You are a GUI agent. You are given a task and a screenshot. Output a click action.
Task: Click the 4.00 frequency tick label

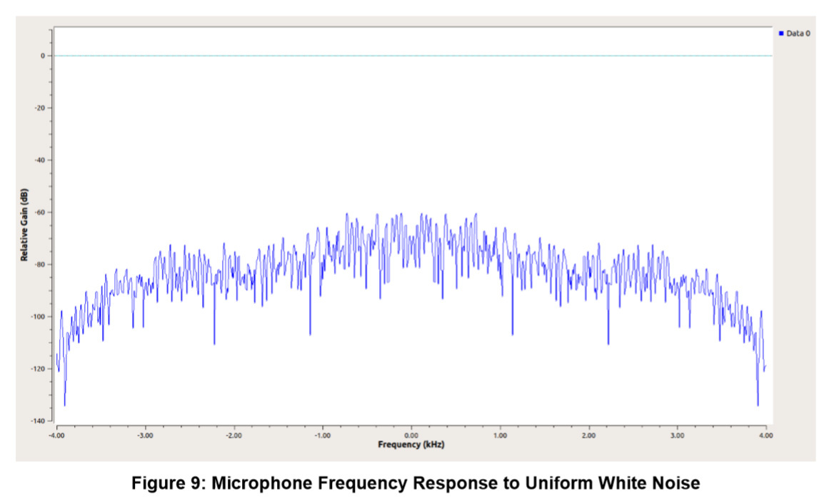pos(766,435)
